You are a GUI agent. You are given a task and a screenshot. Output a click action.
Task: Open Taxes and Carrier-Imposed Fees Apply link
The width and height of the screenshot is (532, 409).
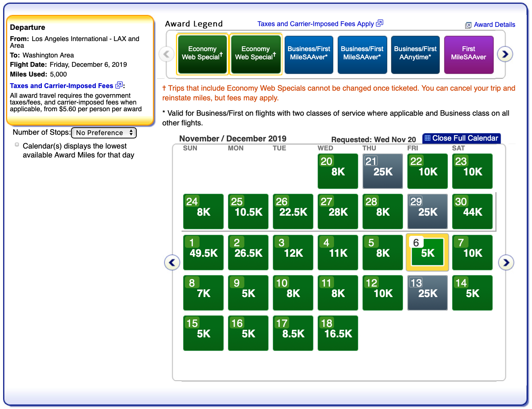click(316, 24)
